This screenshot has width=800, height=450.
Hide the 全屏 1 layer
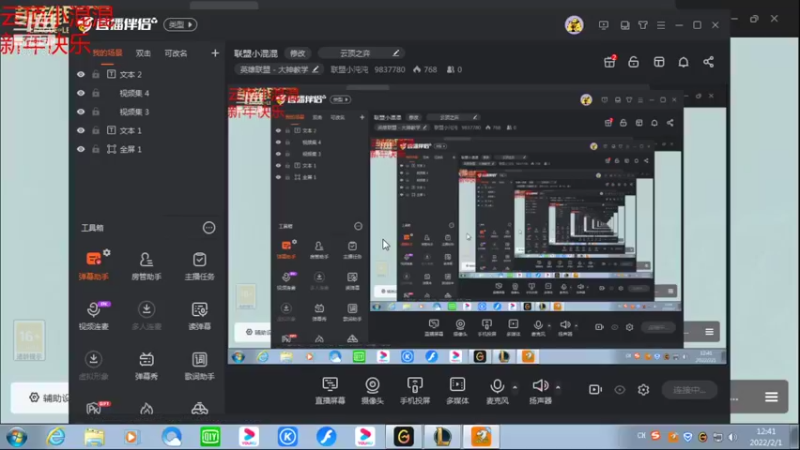81,149
